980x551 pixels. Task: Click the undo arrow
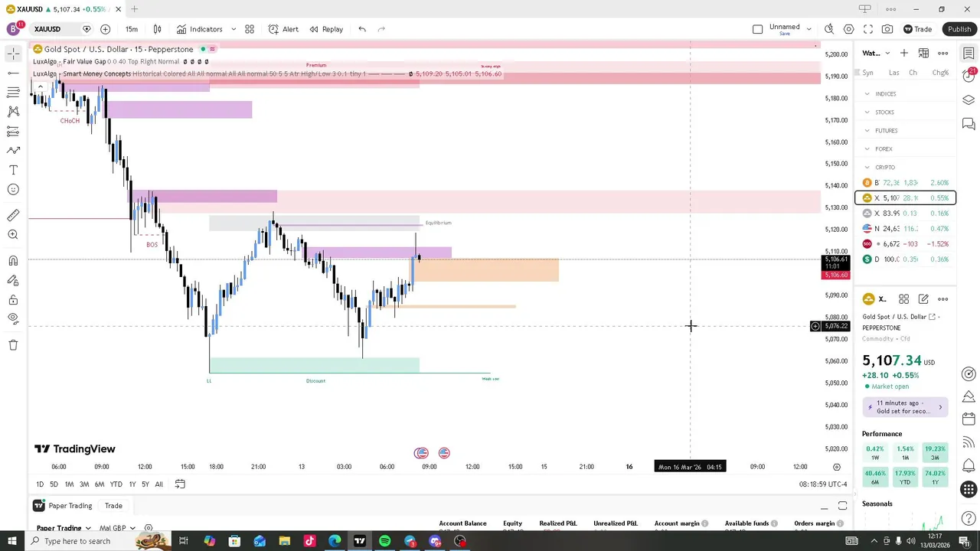362,29
